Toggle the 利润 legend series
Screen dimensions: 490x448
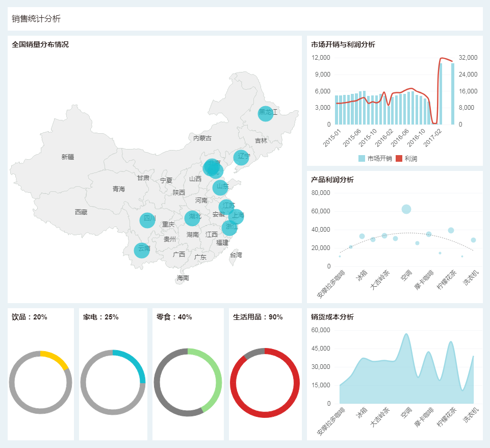tap(407, 159)
